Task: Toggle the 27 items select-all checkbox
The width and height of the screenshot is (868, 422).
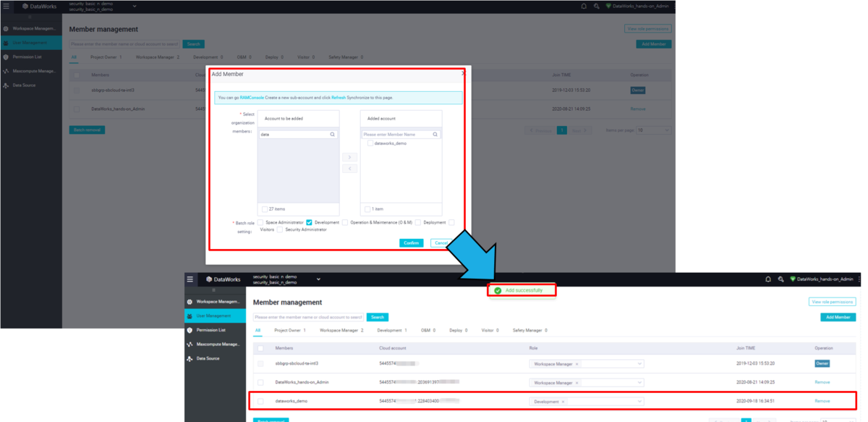Action: pyautogui.click(x=265, y=209)
